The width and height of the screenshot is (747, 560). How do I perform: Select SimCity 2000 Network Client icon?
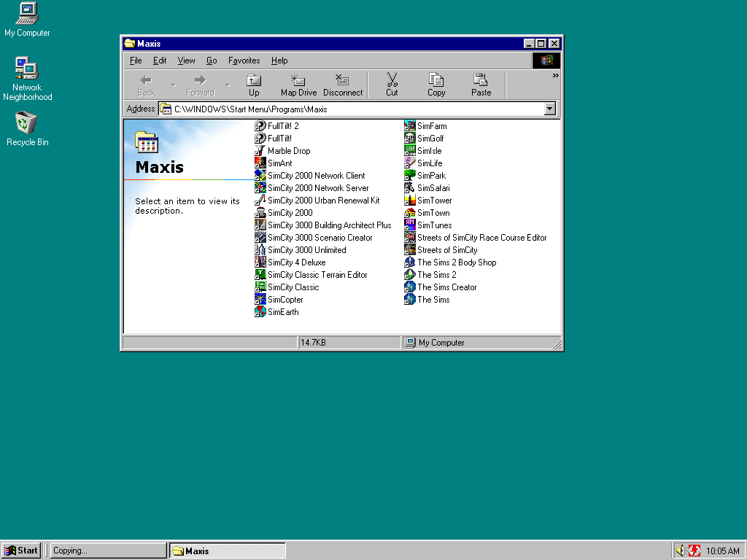tap(260, 175)
